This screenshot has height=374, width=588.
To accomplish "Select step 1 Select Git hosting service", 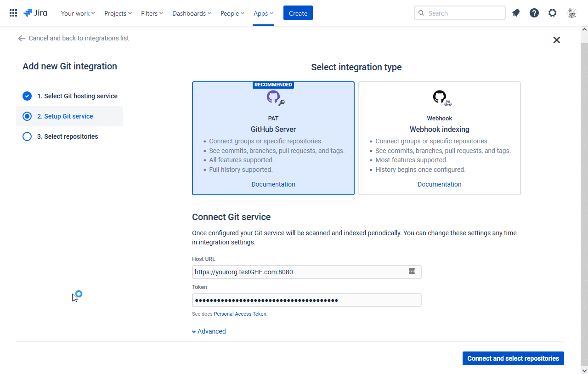I will [x=70, y=96].
